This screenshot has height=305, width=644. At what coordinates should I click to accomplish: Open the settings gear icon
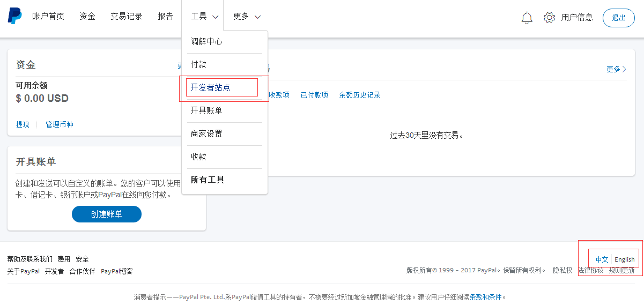pyautogui.click(x=549, y=18)
